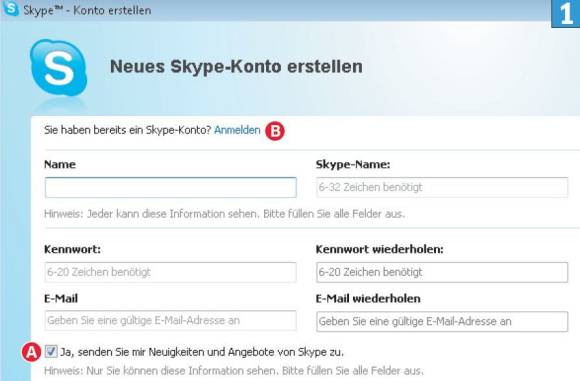Screen dimensions: 580x381
Task: Click the 'Kennwort:' label
Action: point(72,249)
